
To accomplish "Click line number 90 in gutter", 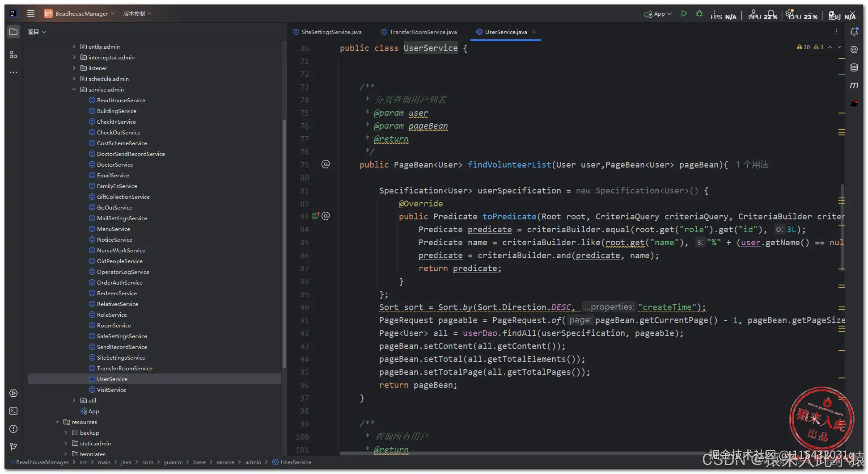I will coord(304,307).
